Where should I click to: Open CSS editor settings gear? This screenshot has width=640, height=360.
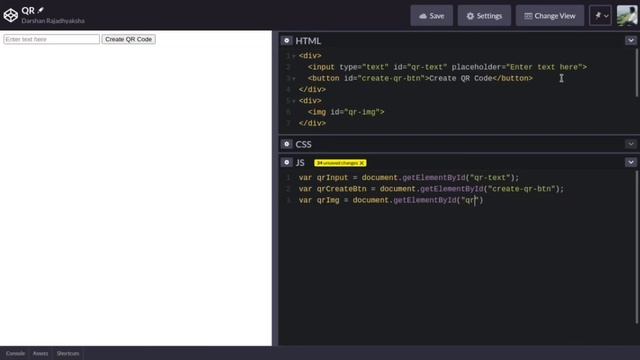[287, 144]
